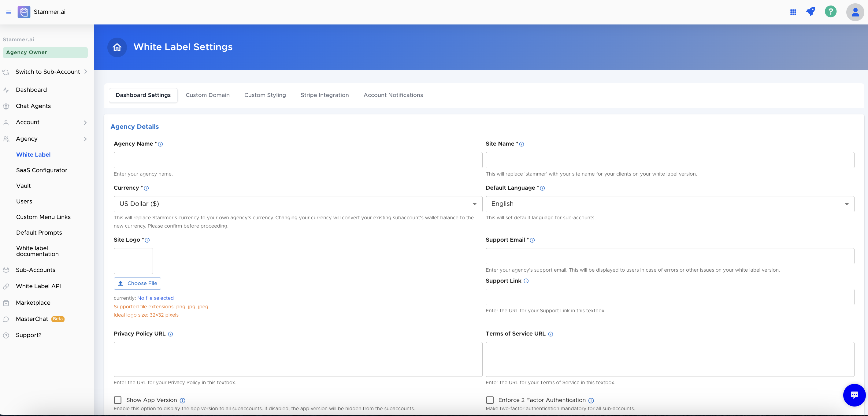Open the user profile avatar
The width and height of the screenshot is (868, 416).
tap(855, 12)
